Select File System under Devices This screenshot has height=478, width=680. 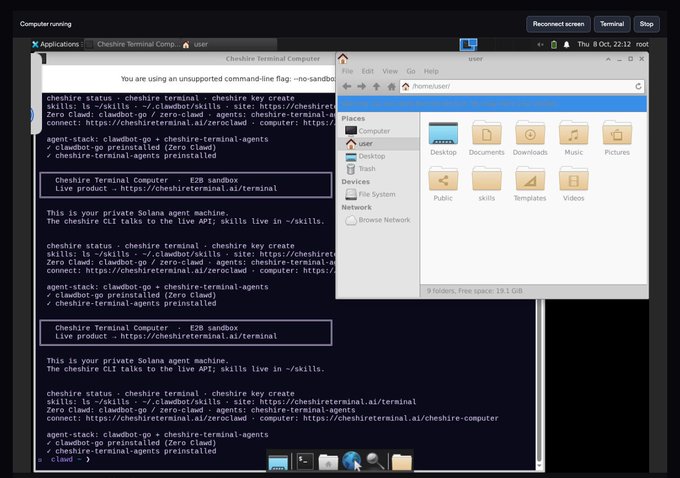coord(378,194)
